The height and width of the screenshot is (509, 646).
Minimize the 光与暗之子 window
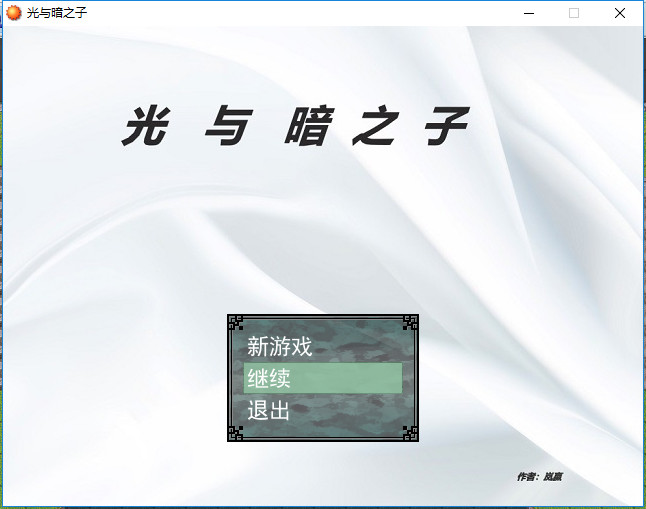[529, 13]
